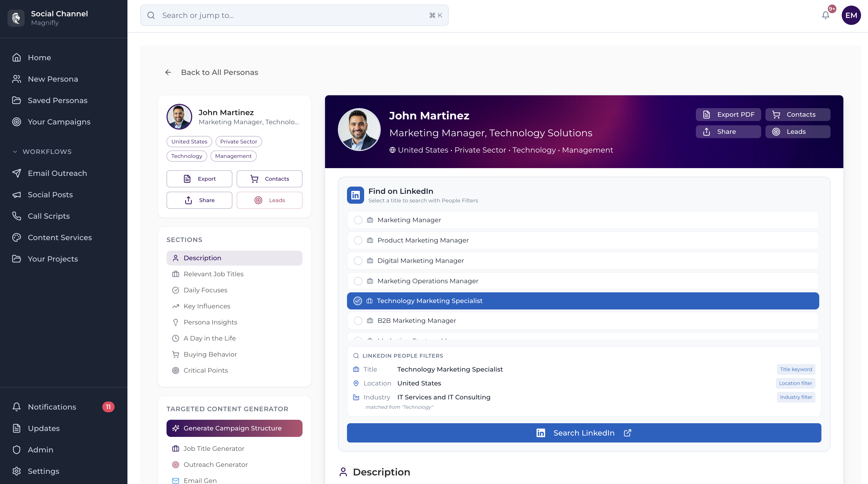Click the back arrow to All Personas
Viewport: 868px width, 484px height.
[168, 73]
